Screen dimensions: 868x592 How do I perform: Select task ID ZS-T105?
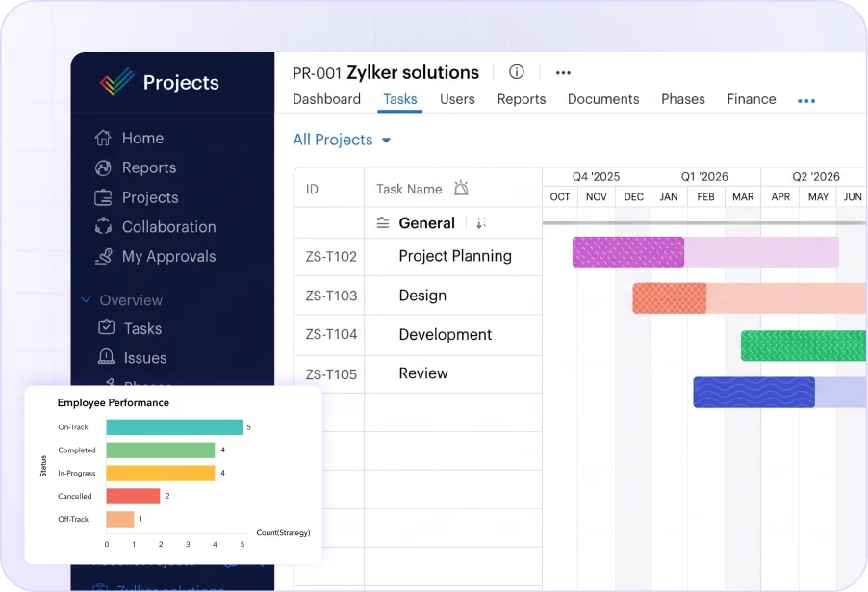coord(331,374)
